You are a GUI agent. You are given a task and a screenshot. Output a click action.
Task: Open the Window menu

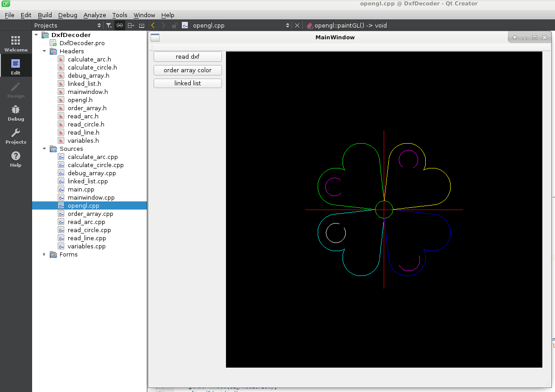pos(144,15)
